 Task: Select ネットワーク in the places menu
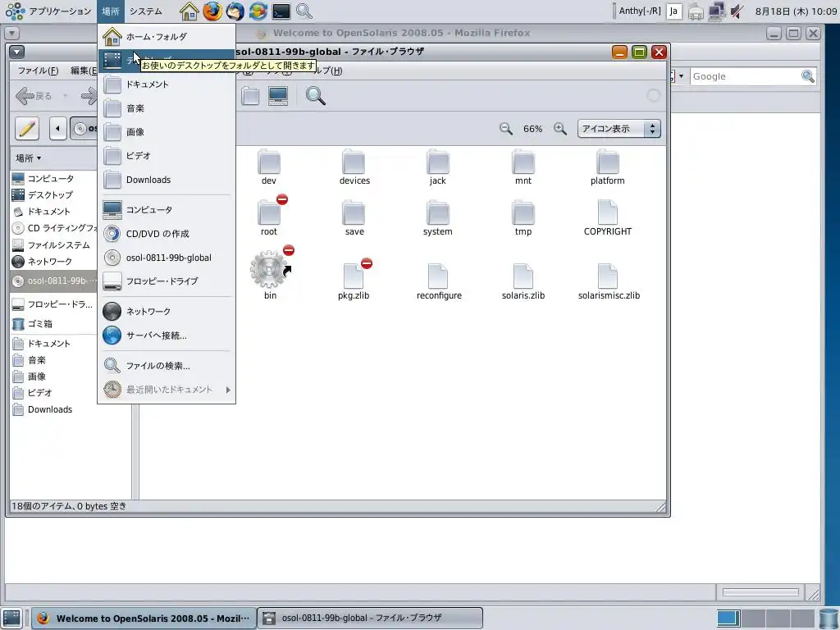pyautogui.click(x=167, y=311)
